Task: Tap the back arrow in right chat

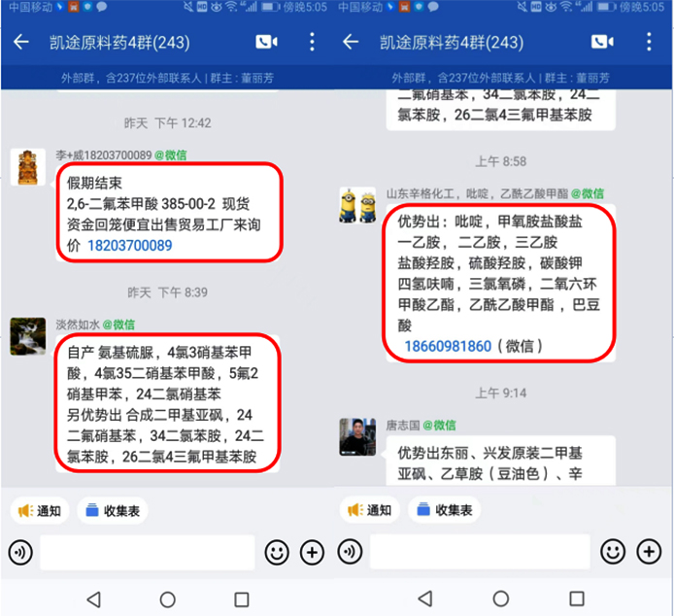Action: pos(351,42)
